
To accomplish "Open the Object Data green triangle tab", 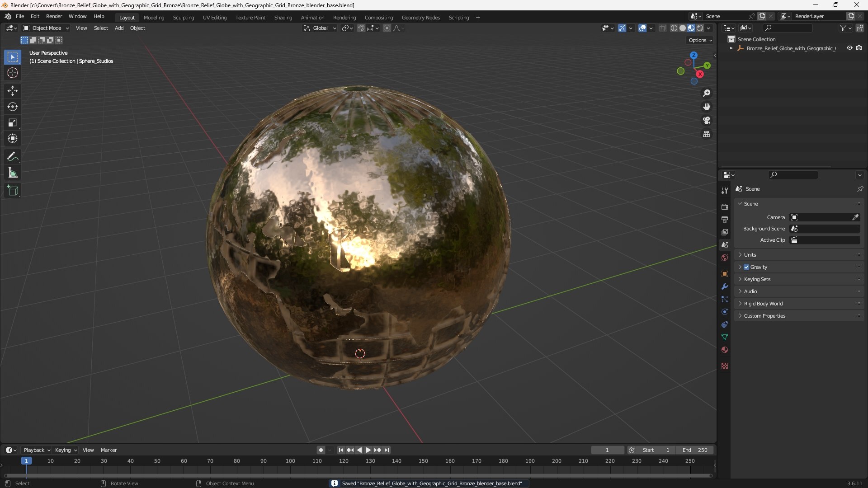I will tap(725, 337).
